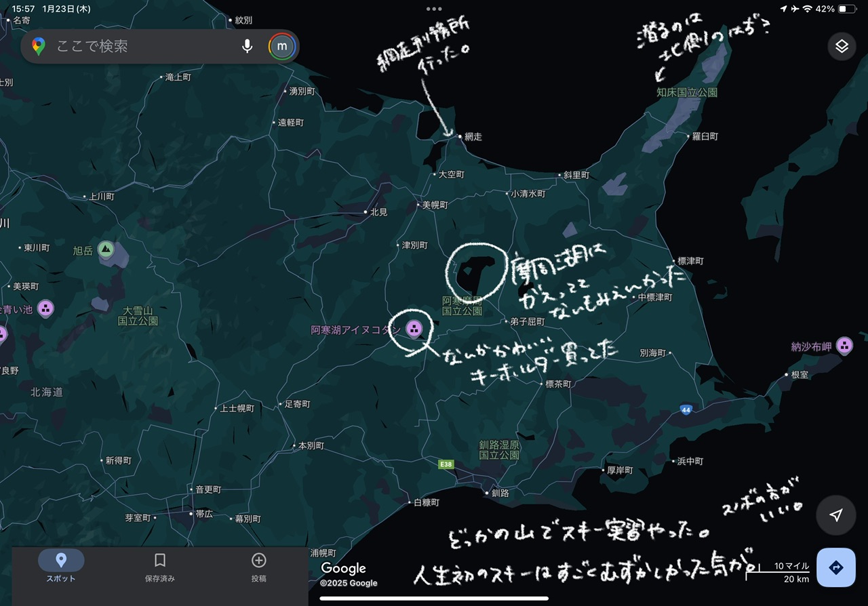Switch to the スポット tab
Screen dimensions: 868x606
(61, 567)
